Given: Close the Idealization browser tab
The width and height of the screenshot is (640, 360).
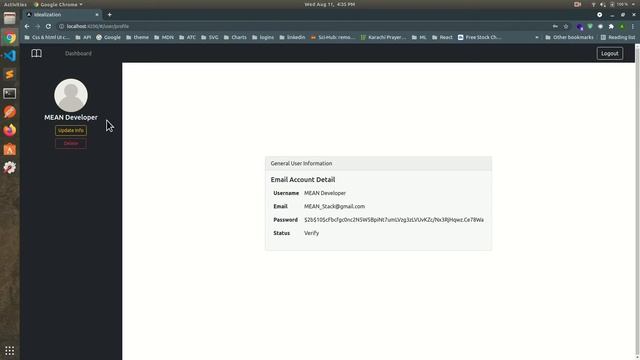Looking at the screenshot, I should (97, 15).
